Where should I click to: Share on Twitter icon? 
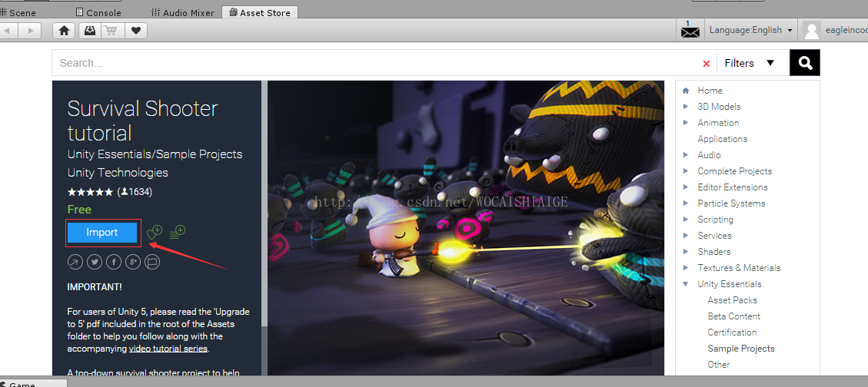(x=94, y=262)
